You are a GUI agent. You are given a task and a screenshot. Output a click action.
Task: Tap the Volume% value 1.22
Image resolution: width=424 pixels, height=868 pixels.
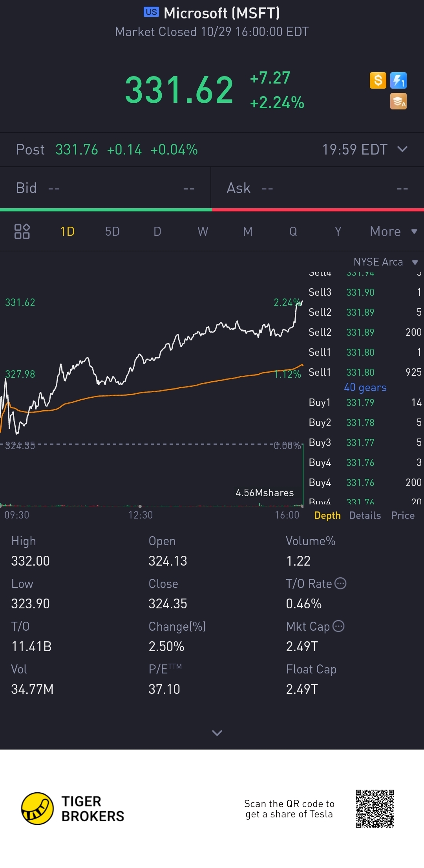pos(298,561)
